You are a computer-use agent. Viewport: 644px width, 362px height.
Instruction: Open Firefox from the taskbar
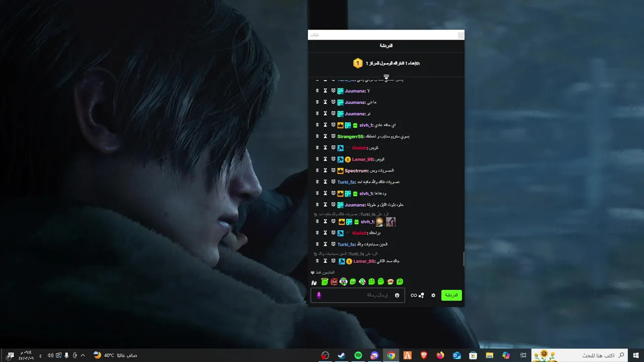click(x=441, y=355)
